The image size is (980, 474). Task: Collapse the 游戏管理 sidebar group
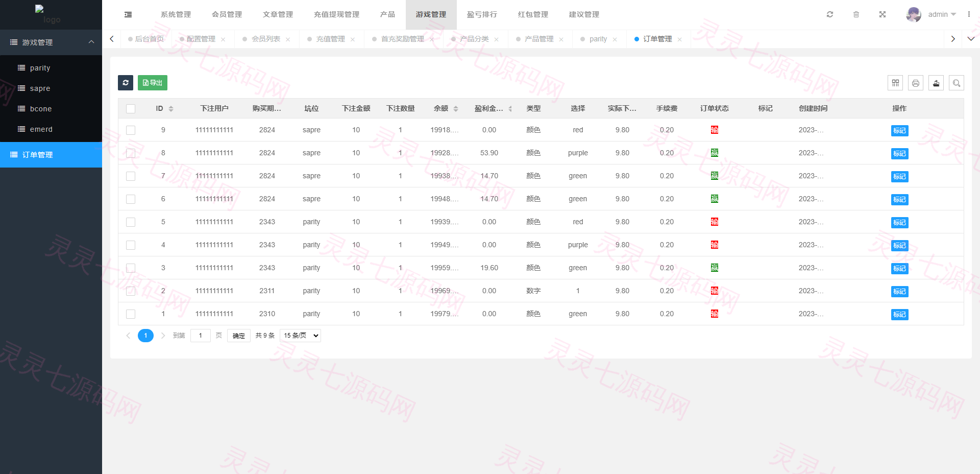[51, 42]
